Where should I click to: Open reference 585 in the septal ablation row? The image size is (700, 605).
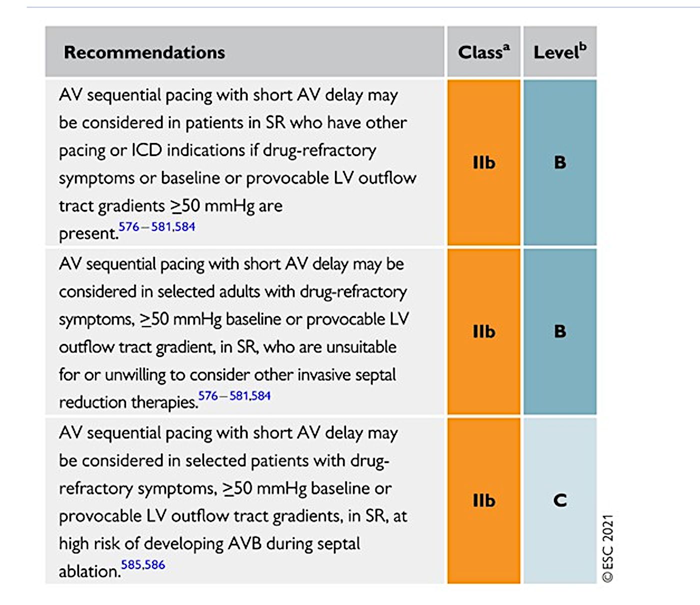[x=131, y=564]
